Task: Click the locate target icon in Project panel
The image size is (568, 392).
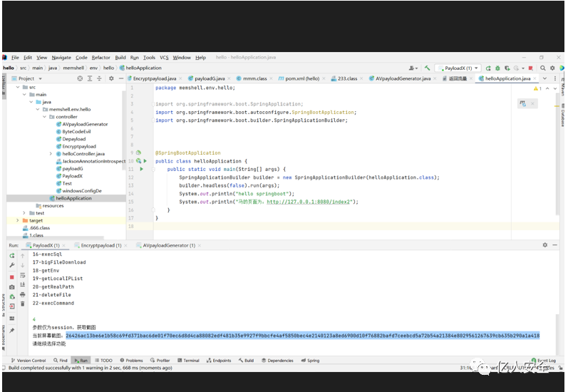Action: point(80,78)
